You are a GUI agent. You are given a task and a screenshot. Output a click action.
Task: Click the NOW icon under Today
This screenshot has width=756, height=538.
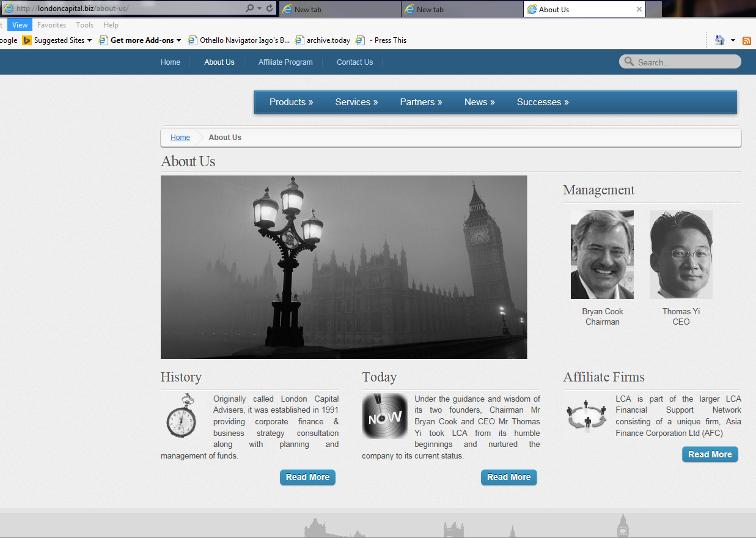pos(384,416)
